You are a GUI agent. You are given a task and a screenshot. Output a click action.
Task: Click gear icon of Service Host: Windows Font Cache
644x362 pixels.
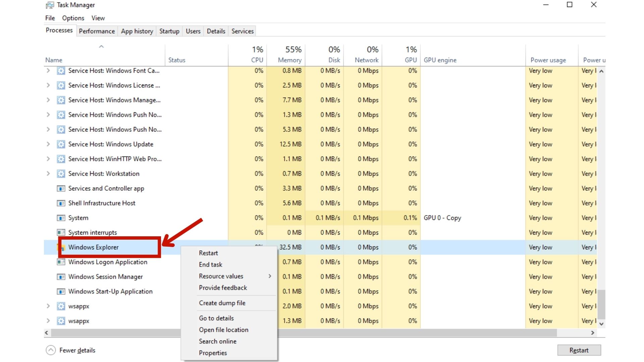61,71
